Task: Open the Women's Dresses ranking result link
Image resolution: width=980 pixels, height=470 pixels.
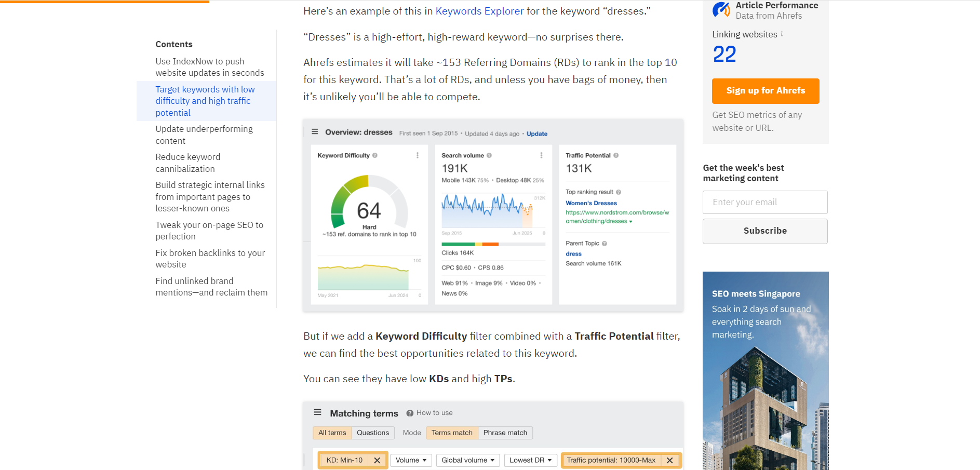Action: point(591,203)
